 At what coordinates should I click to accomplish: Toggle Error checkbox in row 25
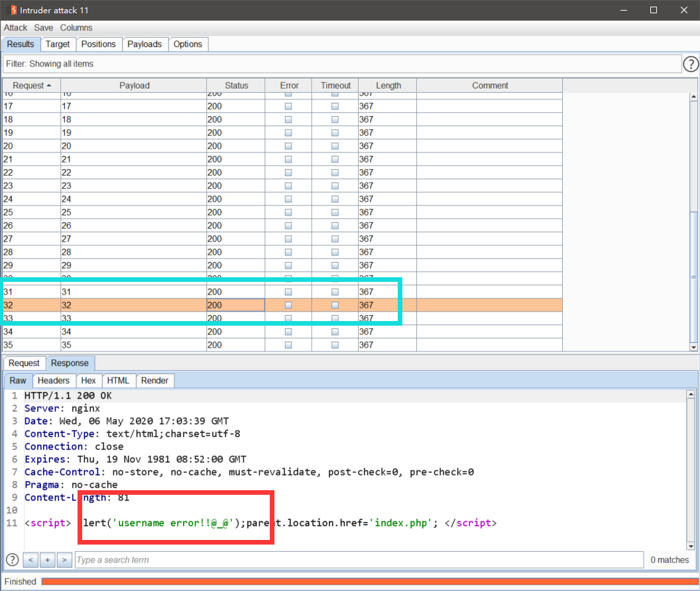click(288, 212)
